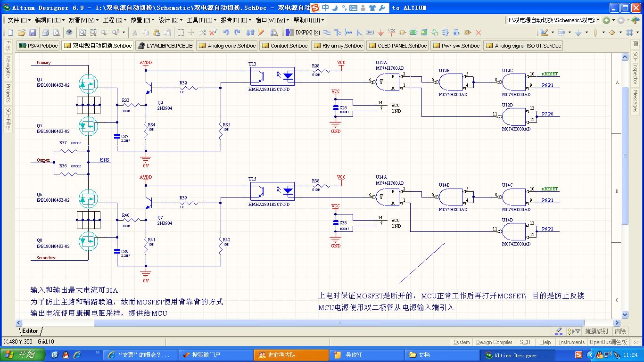
Task: Open the drawing utility tools dropdown arrow
Action: (553, 33)
